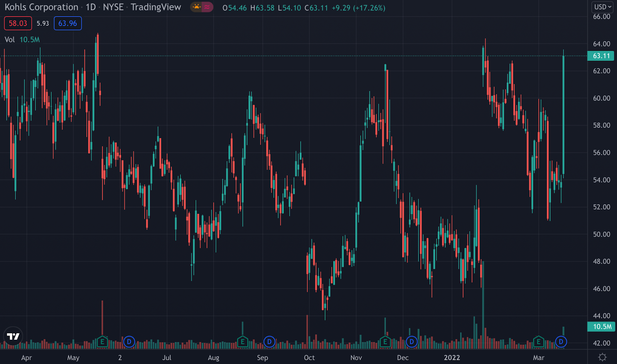Click the blue 63.96 buy price button
The image size is (617, 364).
[x=67, y=23]
